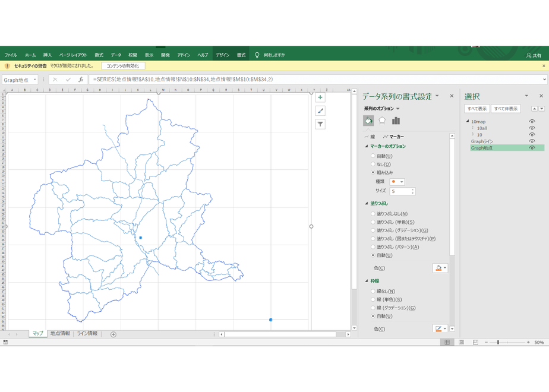The height and width of the screenshot is (392, 549).
Task: Open the chart elements plus button
Action: pos(320,97)
